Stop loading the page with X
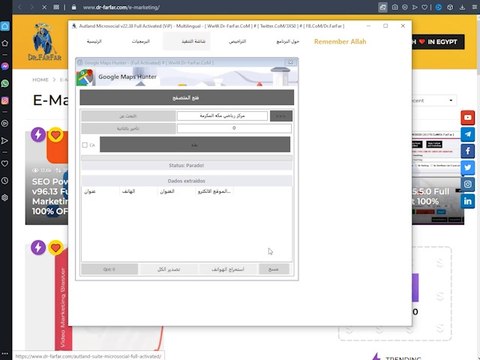Viewport: 480px width, 360px height. 44,7
